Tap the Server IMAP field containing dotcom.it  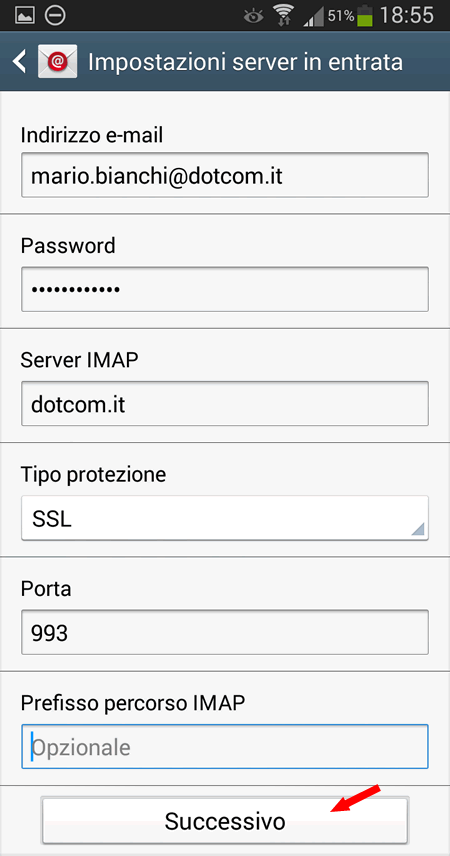click(225, 403)
